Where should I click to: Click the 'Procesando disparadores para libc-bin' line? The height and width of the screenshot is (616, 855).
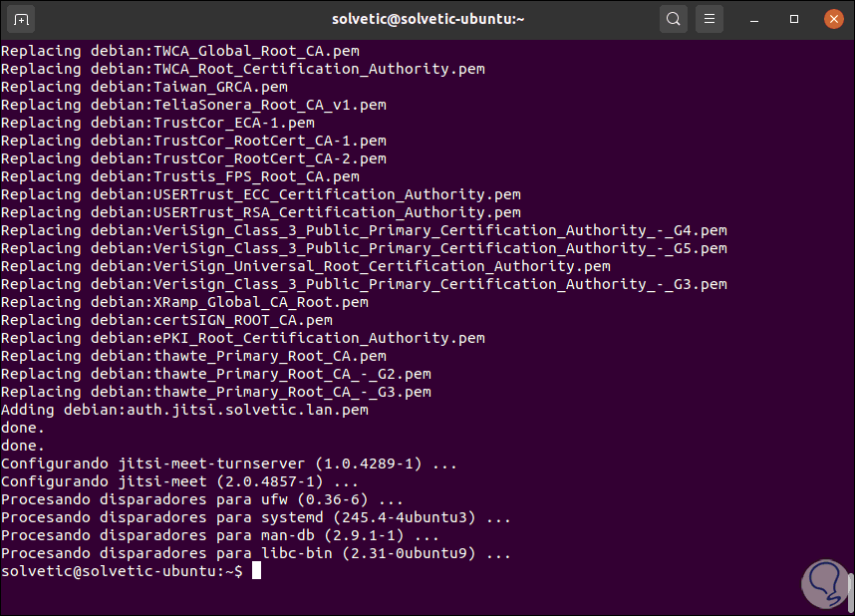click(x=256, y=553)
